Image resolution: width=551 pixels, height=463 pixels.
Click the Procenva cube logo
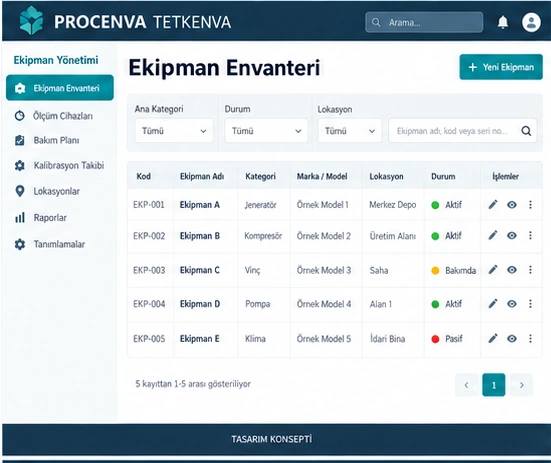[x=31, y=20]
